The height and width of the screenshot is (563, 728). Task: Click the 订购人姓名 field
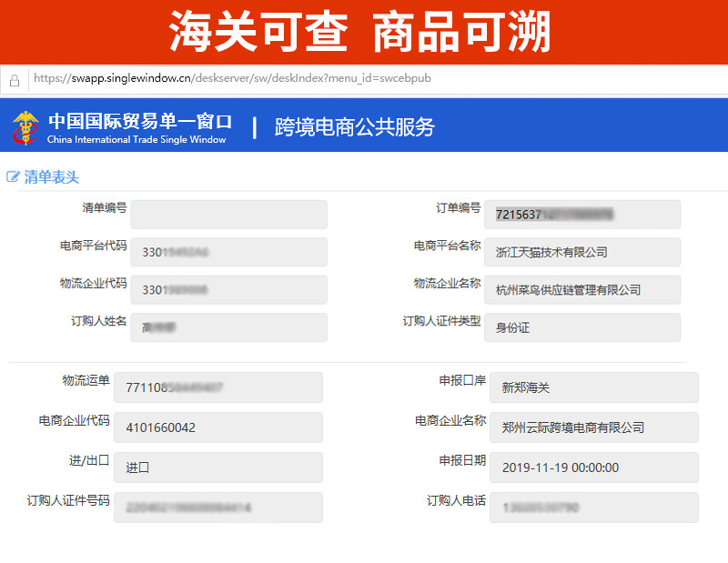229,327
